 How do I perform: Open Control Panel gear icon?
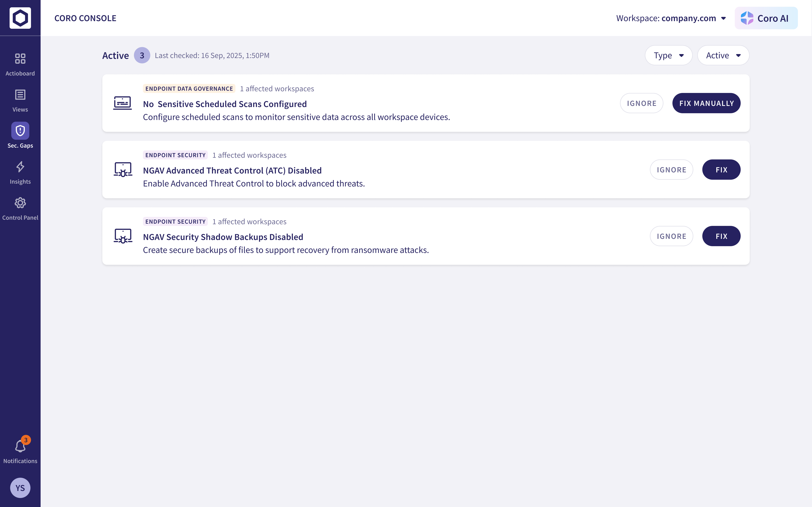20,203
